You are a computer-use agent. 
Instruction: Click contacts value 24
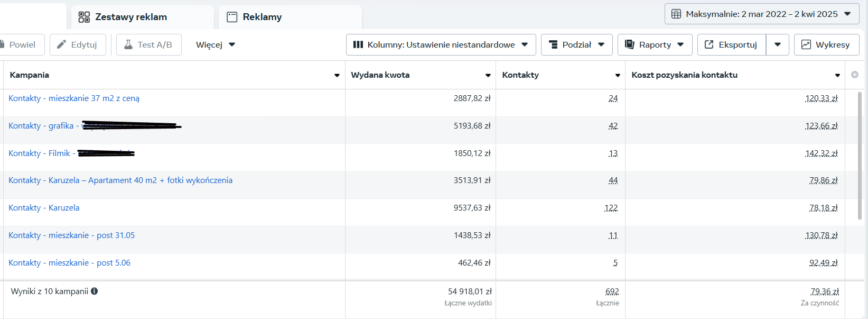coord(613,98)
